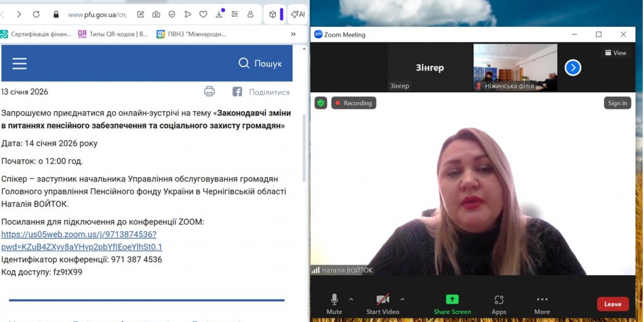Open the hamburger menu on the PFU site
Image resolution: width=644 pixels, height=322 pixels.
(x=19, y=63)
